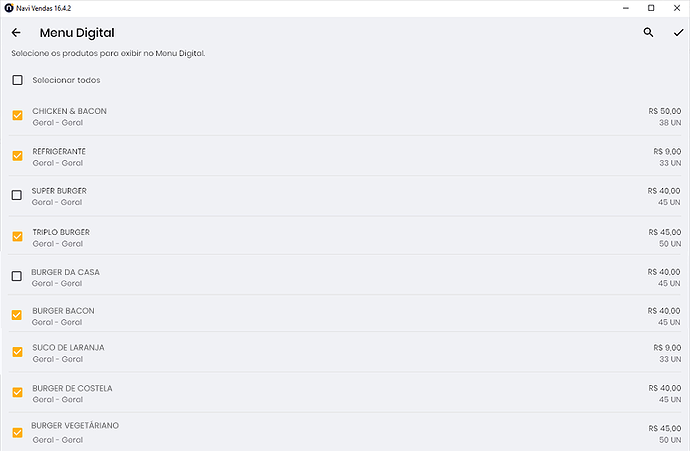This screenshot has height=451, width=690.
Task: Click the Selecionar todos label text
Action: tap(66, 80)
